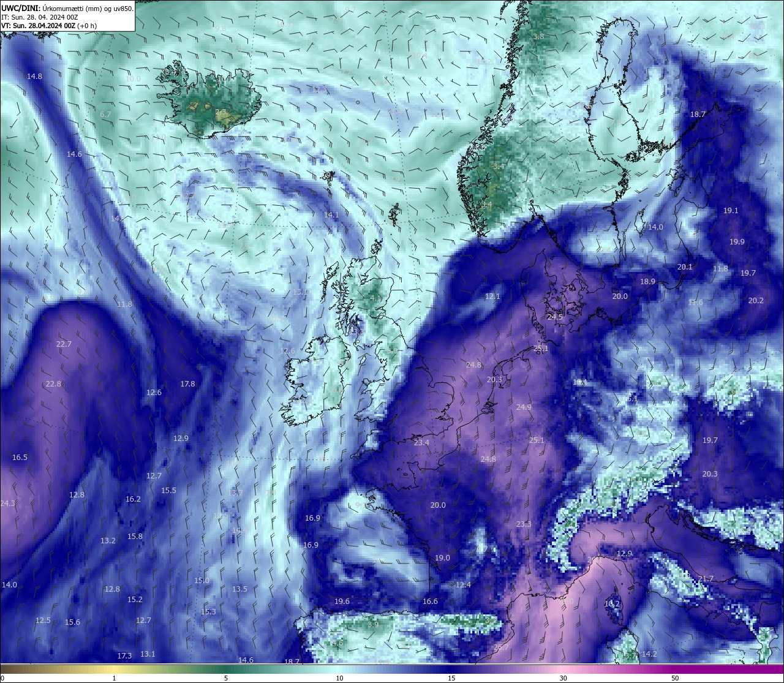784x683 pixels.
Task: Click the 24.3 value at the left edge
Action: tap(7, 504)
